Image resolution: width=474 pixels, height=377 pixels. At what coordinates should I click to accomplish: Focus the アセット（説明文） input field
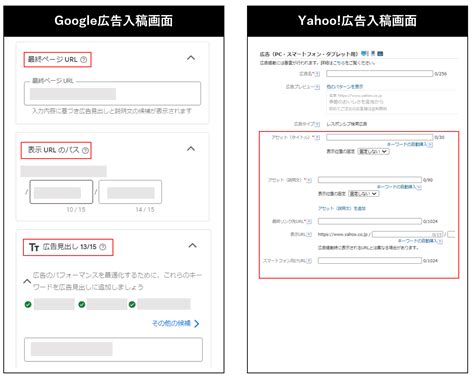[370, 180]
